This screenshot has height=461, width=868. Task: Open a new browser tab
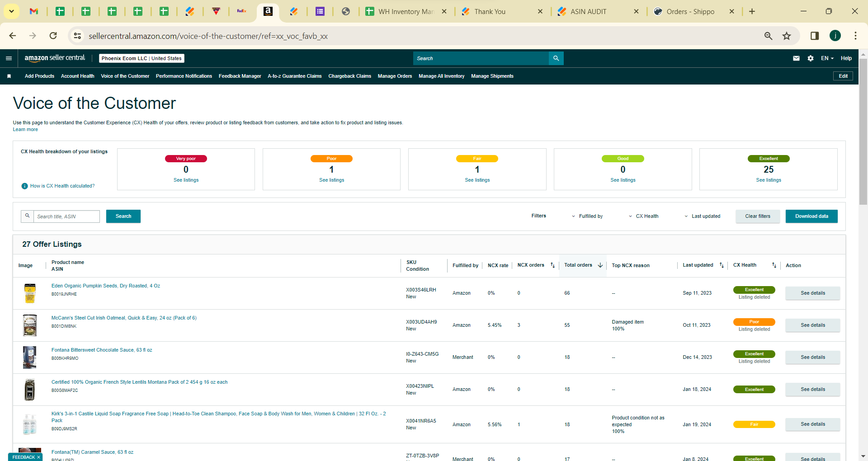752,11
